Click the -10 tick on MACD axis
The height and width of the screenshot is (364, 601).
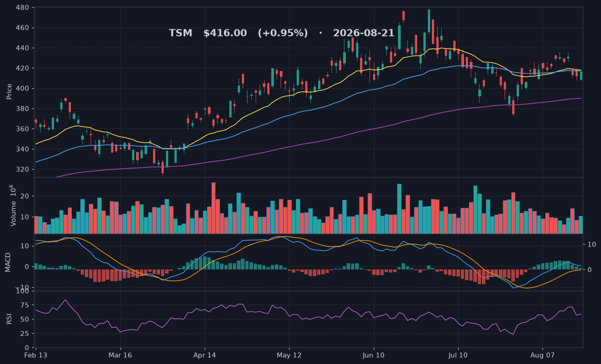[x=23, y=287]
